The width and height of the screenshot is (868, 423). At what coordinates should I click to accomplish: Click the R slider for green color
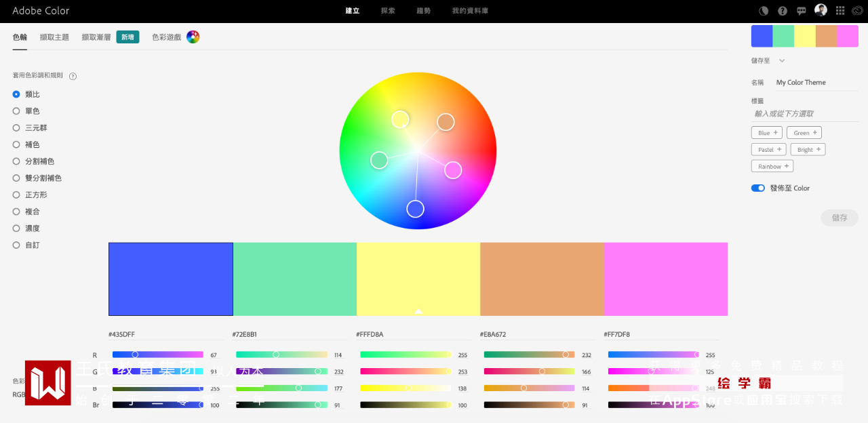pos(281,355)
